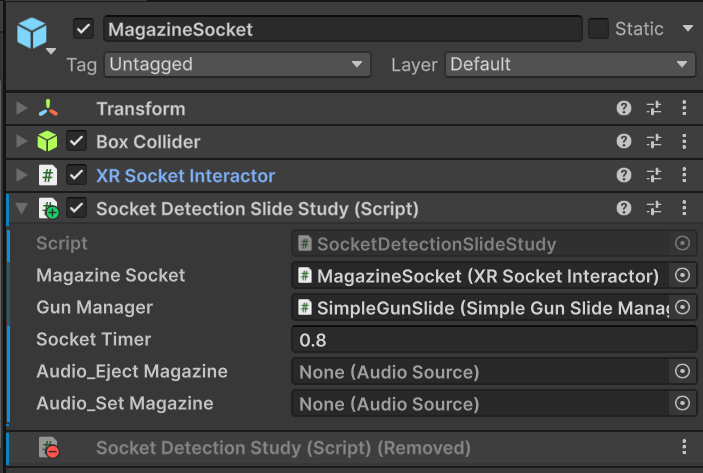
Task: Toggle the MagazineSocket active checkbox
Action: [x=84, y=29]
